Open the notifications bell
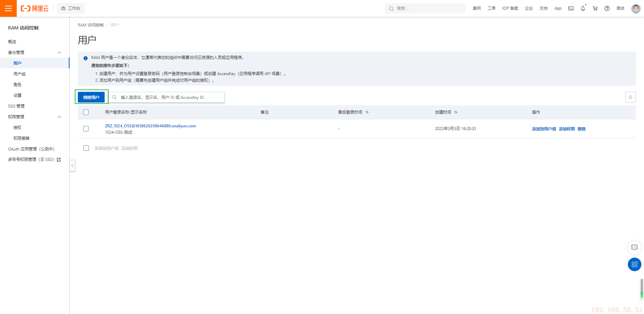 pos(583,8)
